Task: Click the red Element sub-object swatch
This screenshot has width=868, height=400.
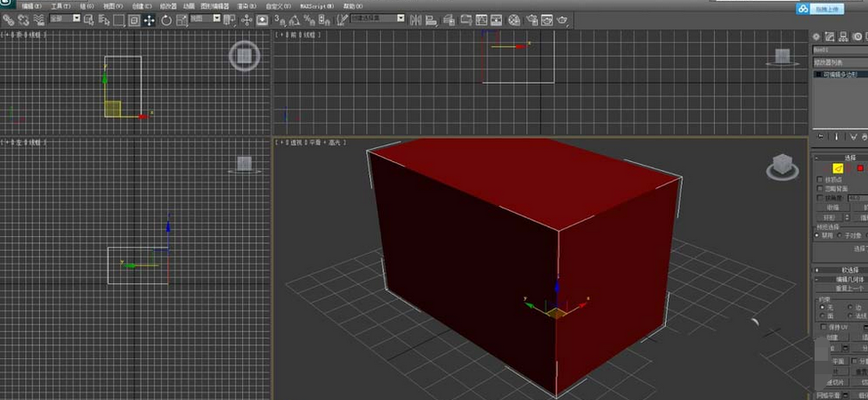Action: [861, 167]
